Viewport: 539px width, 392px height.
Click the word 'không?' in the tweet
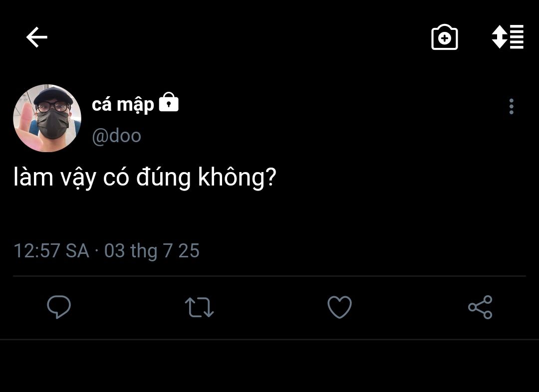pos(237,178)
